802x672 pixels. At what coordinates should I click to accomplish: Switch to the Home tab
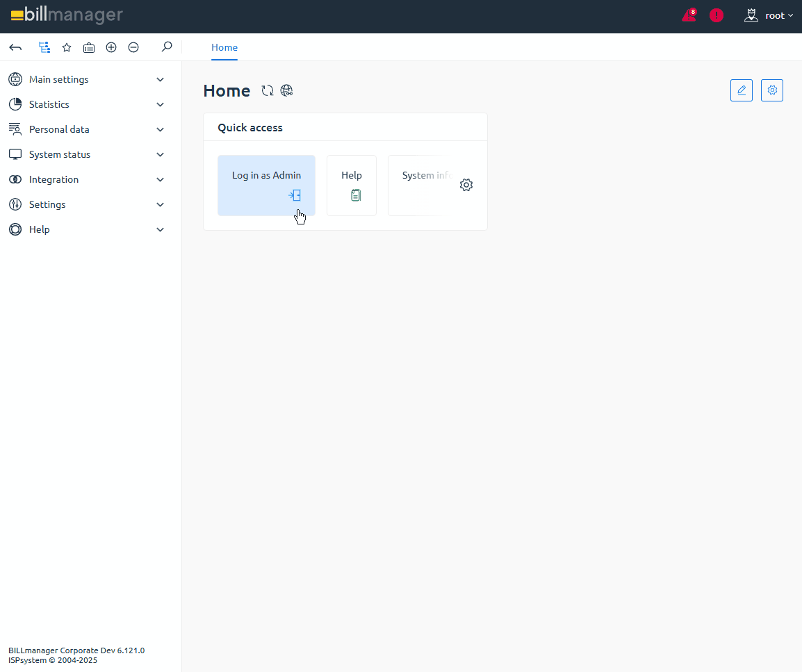tap(224, 47)
